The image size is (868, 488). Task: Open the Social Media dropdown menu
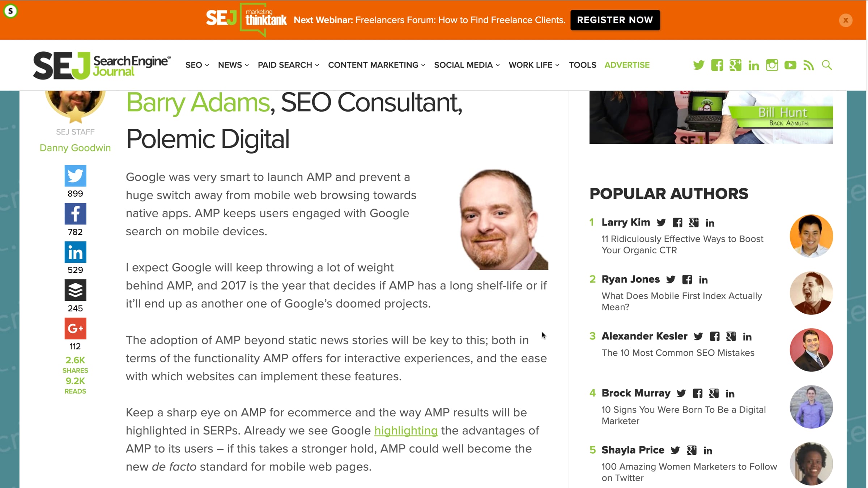pos(467,65)
